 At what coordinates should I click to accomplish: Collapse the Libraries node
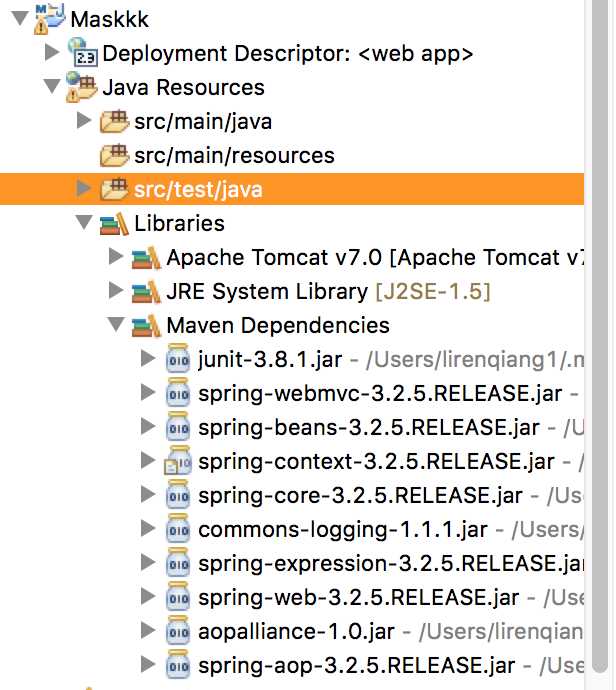click(84, 222)
